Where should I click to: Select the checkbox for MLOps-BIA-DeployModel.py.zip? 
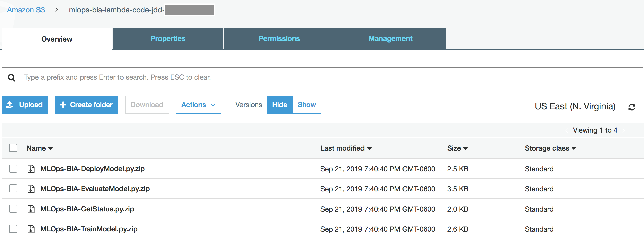pos(13,169)
